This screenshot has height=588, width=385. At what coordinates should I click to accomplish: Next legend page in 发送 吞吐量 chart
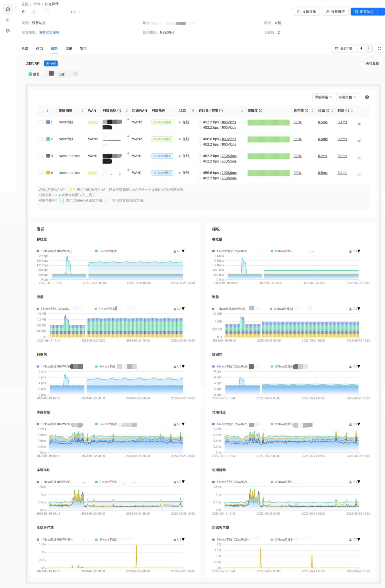pyautogui.click(x=183, y=251)
